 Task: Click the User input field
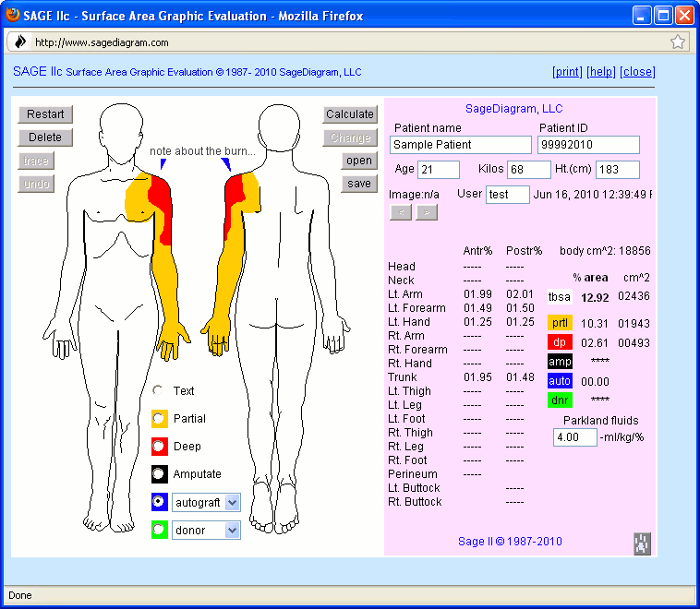click(508, 195)
